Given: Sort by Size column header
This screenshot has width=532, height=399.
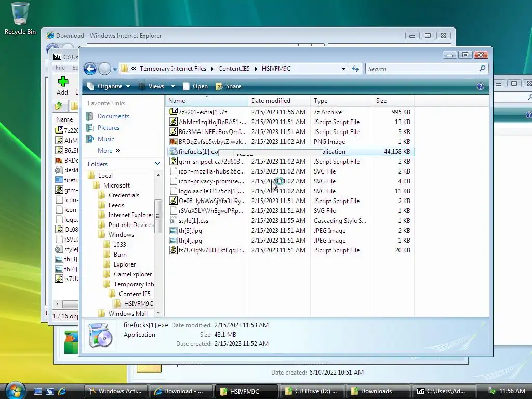Looking at the screenshot, I should (393, 101).
